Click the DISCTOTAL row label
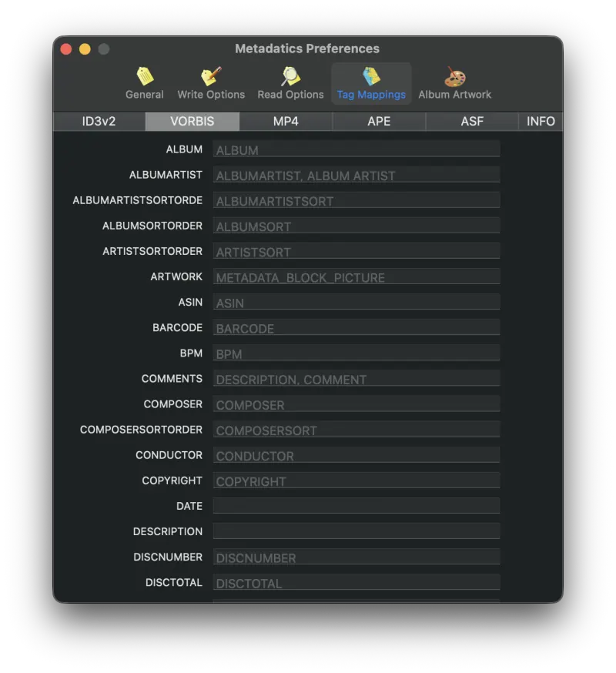This screenshot has width=616, height=673. tap(174, 582)
